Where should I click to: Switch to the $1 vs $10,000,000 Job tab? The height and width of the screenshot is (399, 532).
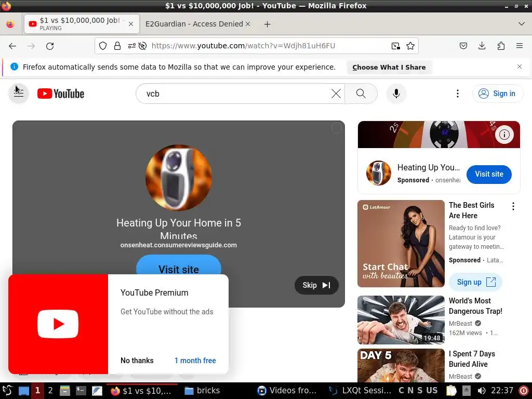pos(82,24)
